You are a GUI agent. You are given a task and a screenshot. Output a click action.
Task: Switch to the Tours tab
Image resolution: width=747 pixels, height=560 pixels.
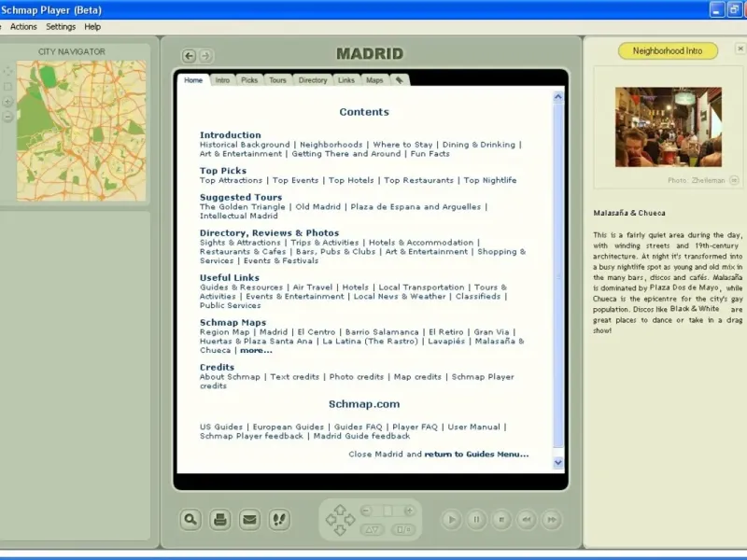click(277, 80)
